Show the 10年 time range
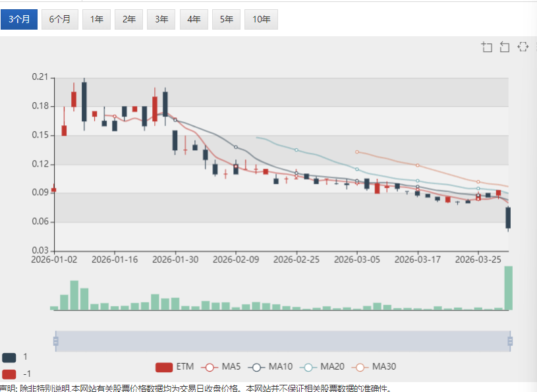 point(261,19)
